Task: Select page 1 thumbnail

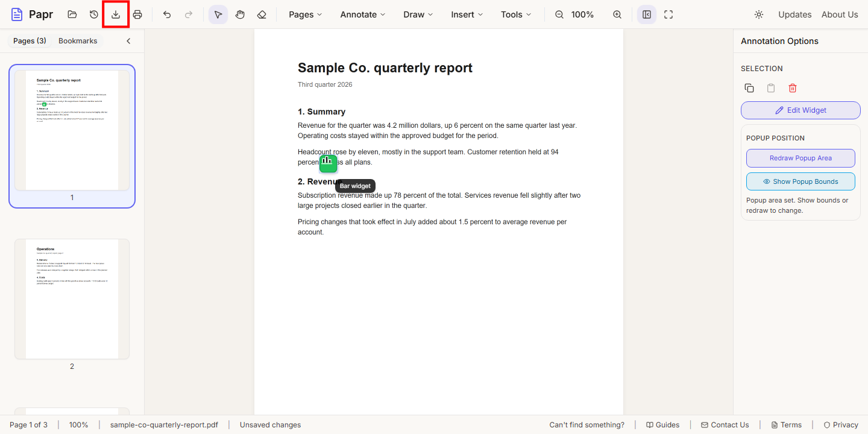Action: coord(72,130)
